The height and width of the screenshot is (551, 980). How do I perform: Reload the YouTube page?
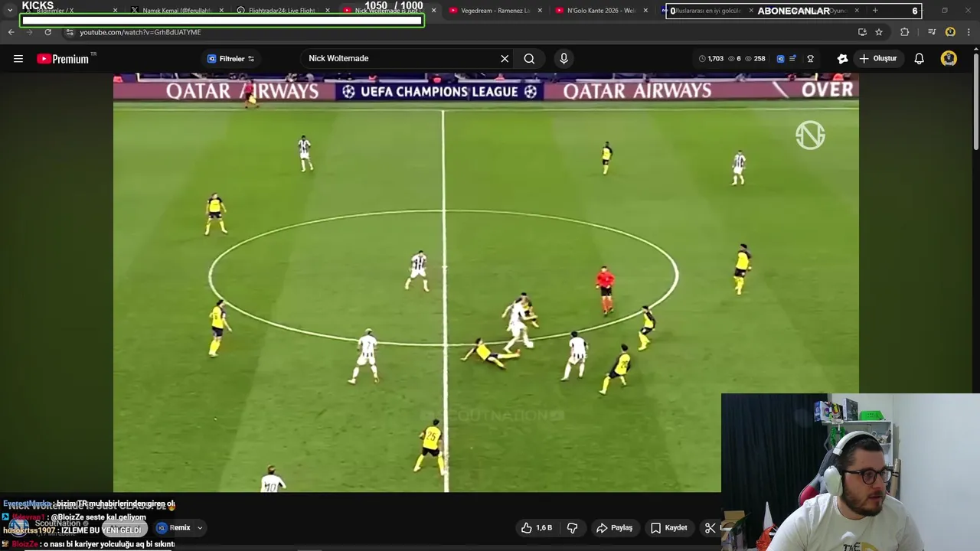tap(47, 32)
